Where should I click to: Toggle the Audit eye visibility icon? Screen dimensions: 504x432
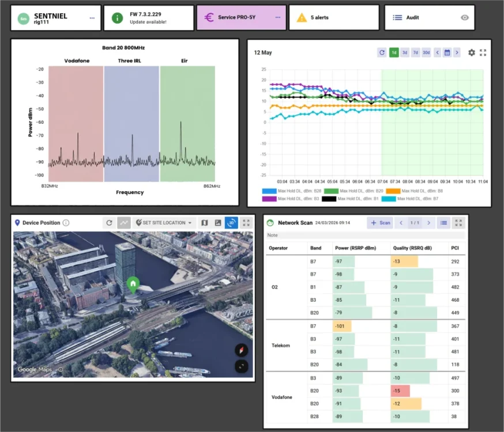[464, 18]
